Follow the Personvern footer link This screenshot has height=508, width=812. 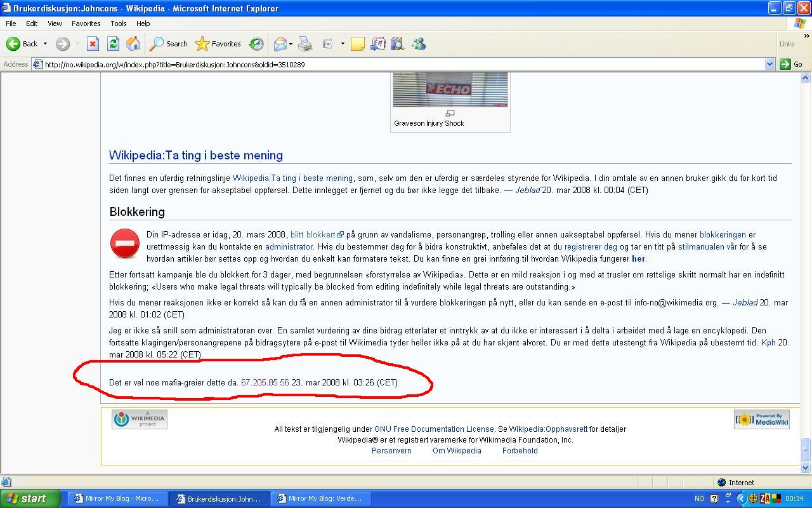391,450
